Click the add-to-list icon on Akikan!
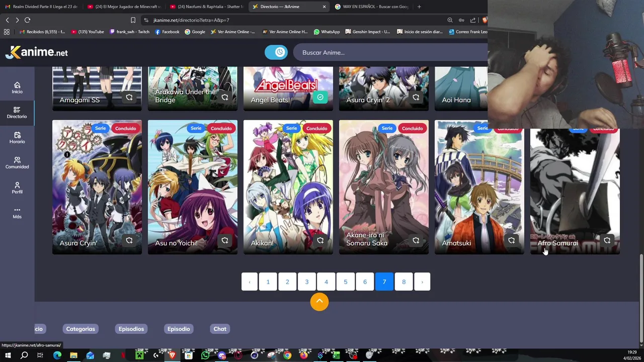 320,241
